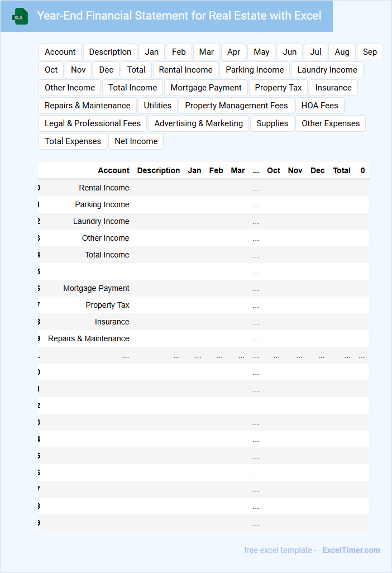This screenshot has height=573, width=392.
Task: Select the Aug tag
Action: (x=342, y=52)
